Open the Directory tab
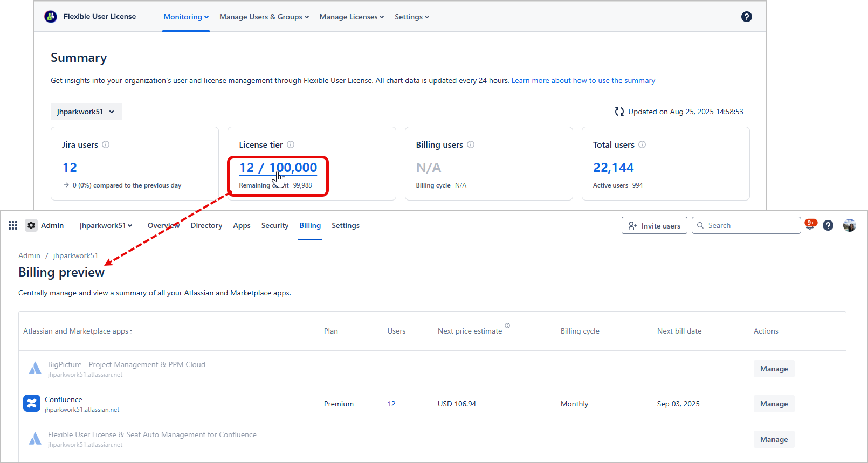This screenshot has height=463, width=868. pyautogui.click(x=206, y=225)
